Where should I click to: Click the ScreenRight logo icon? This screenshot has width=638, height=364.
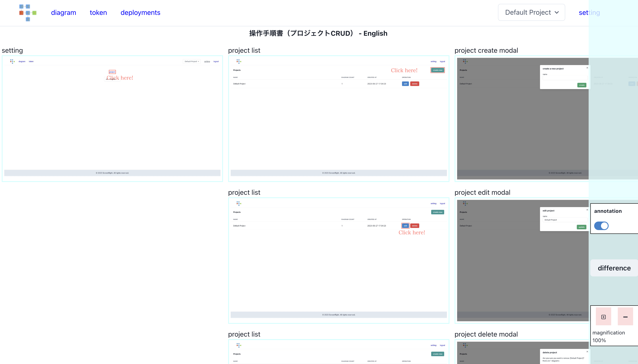point(28,13)
